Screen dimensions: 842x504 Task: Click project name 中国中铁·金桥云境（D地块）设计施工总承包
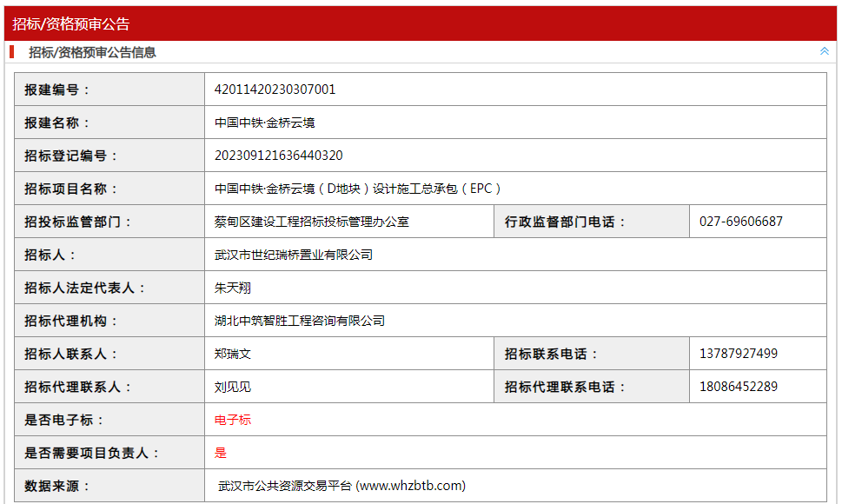coord(358,189)
